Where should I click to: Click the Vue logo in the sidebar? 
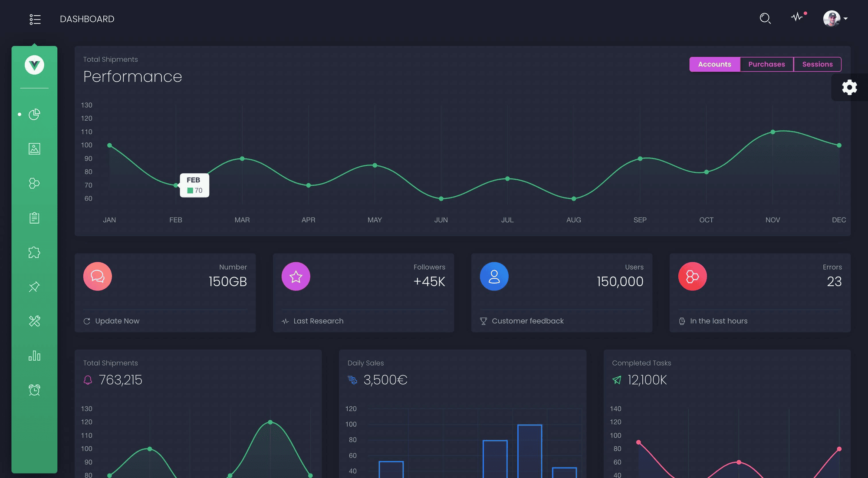34,65
